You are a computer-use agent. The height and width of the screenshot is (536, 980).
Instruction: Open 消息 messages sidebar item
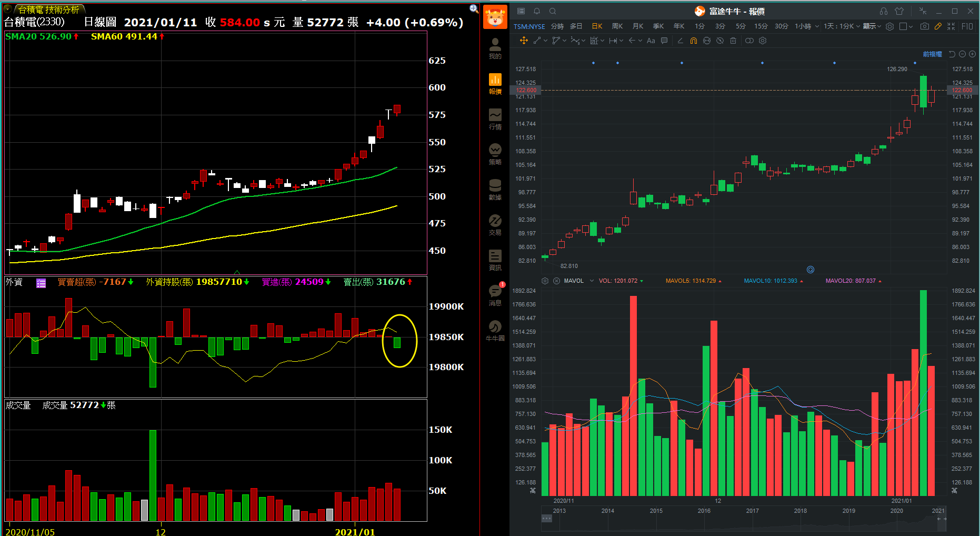click(495, 295)
